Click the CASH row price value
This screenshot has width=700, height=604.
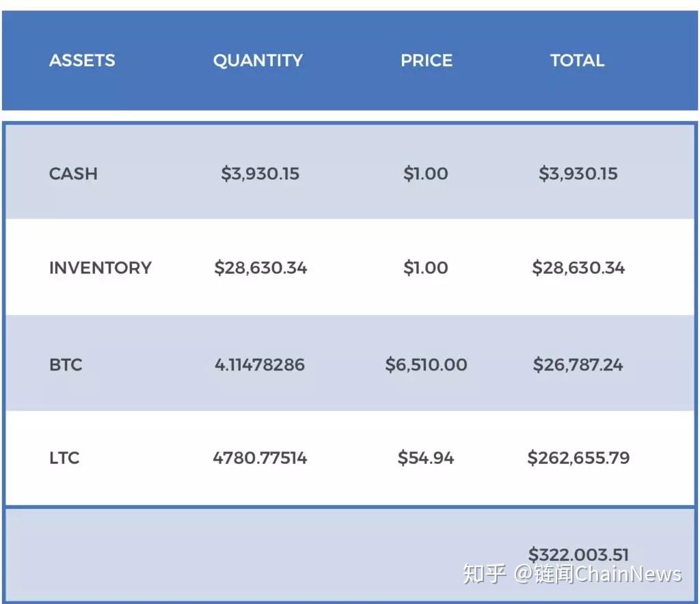click(426, 174)
